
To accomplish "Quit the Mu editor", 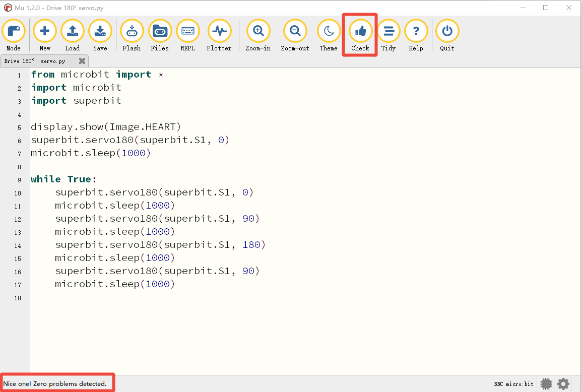I will [x=447, y=36].
